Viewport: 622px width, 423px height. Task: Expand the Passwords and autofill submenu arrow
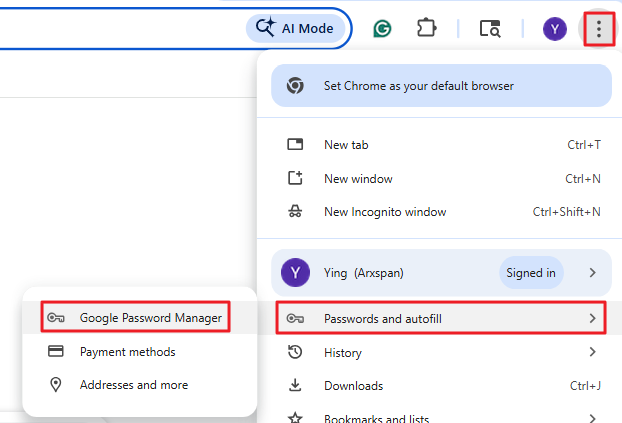point(593,318)
